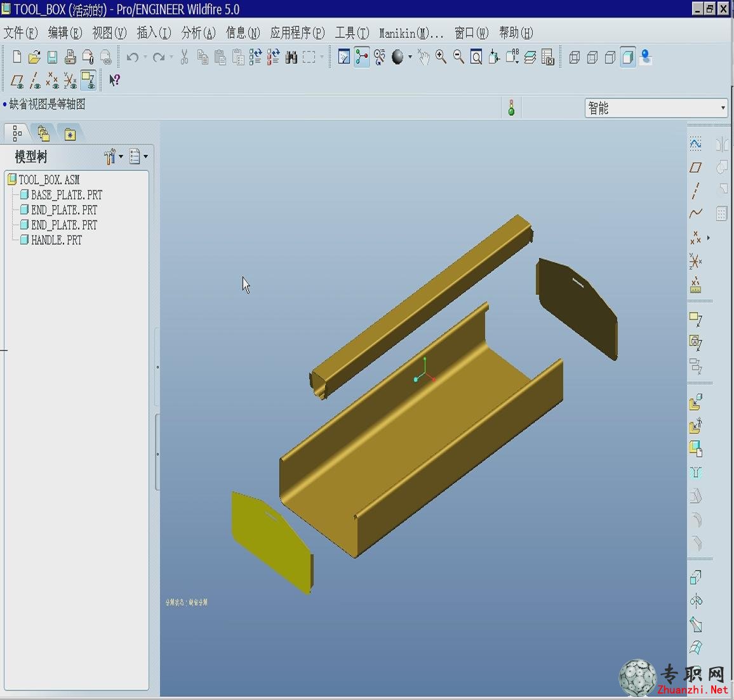
Task: Expand the Appearance Gallery dropdown arrow
Action: tap(410, 57)
